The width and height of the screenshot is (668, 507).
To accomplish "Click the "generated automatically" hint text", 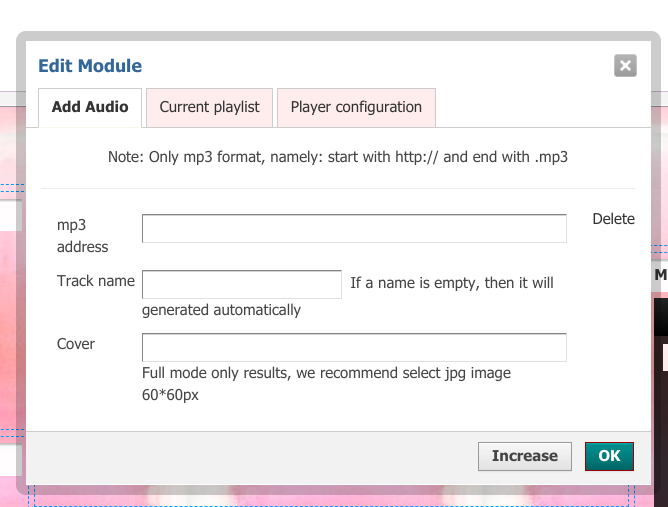I will (221, 310).
